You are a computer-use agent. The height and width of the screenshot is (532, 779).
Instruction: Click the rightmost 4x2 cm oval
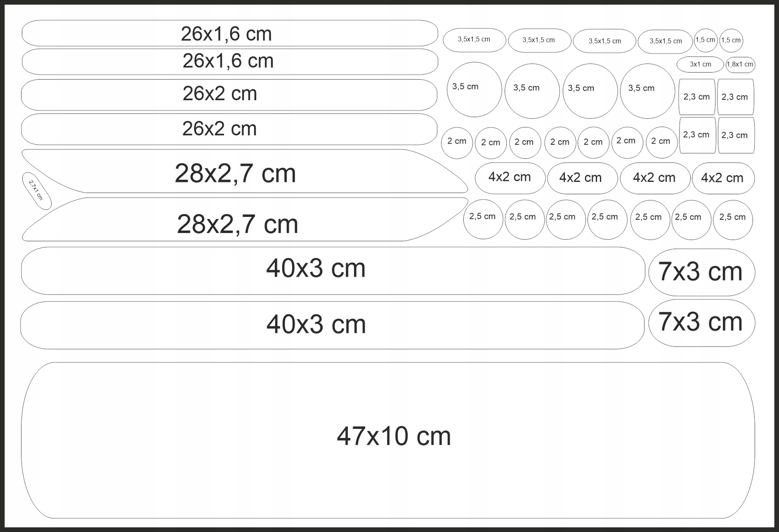tap(723, 178)
